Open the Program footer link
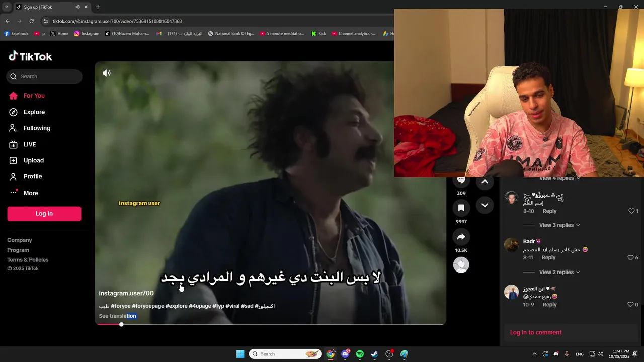Viewport: 644px width, 362px height. 18,250
